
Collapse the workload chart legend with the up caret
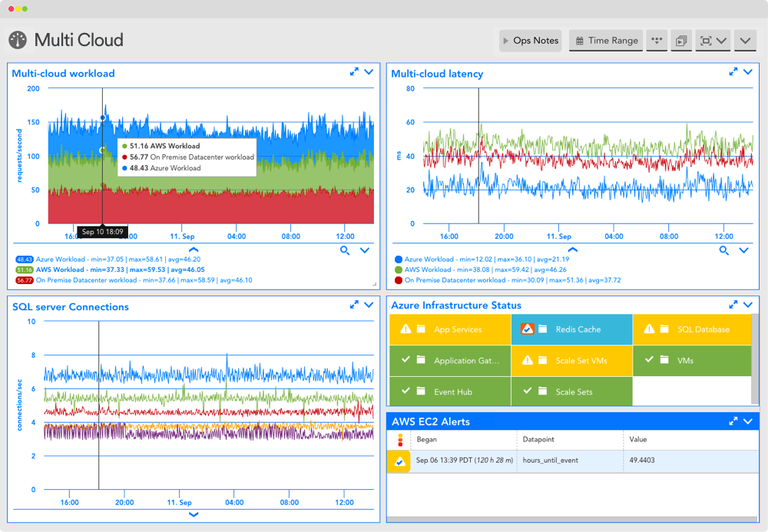tap(194, 249)
